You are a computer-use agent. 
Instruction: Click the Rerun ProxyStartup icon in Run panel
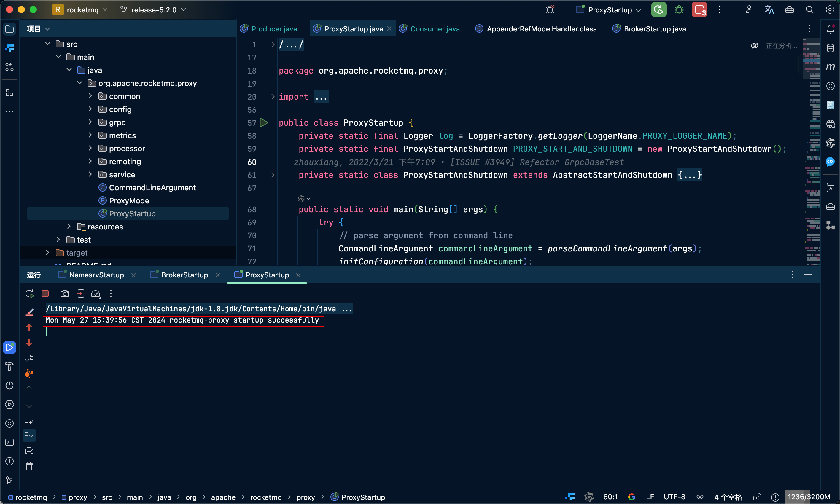[29, 294]
